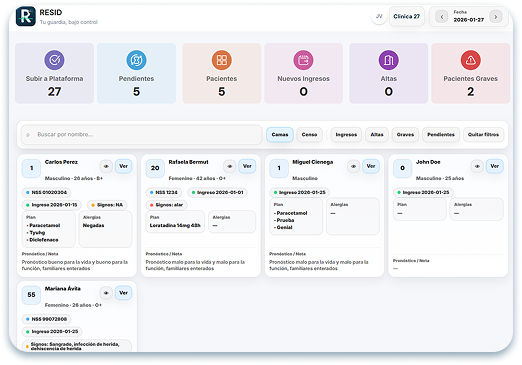Screen dimensions: 522x365
Task: Click the NSS 01020304 tag
Action: point(47,192)
